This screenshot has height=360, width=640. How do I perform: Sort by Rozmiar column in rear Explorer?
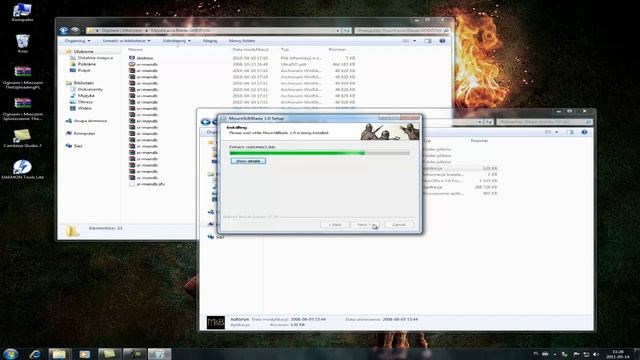(x=337, y=49)
